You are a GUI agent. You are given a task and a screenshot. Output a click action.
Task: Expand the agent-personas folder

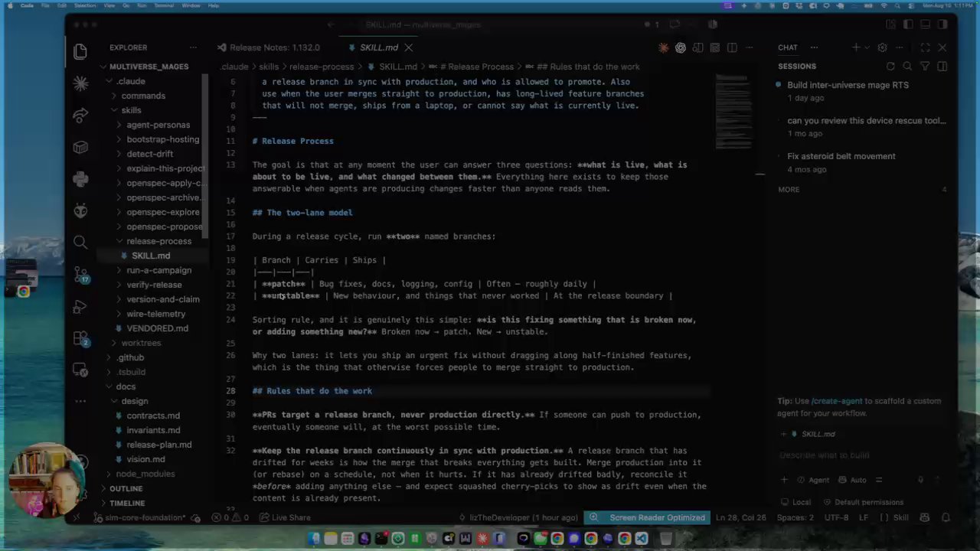tap(158, 125)
